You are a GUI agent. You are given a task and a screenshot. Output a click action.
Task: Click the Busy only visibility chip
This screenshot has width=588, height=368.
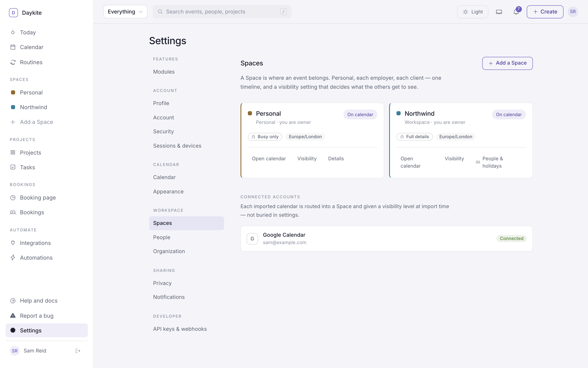[x=265, y=137]
